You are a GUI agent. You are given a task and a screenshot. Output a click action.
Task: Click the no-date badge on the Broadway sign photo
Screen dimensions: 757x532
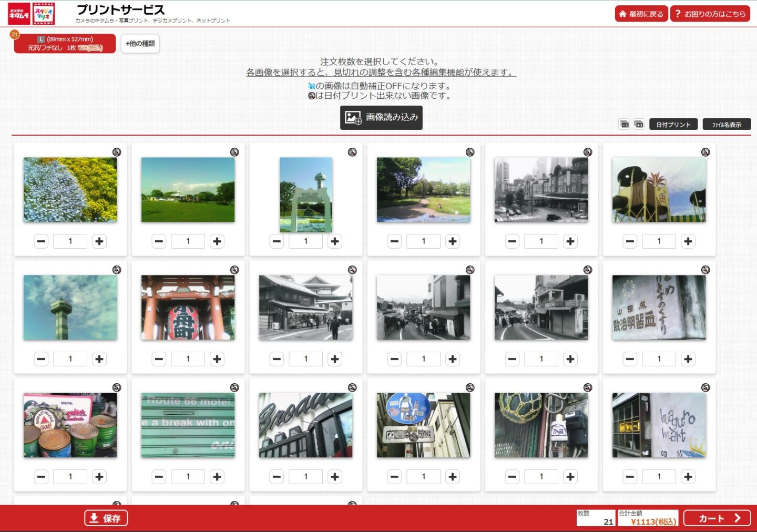coord(352,387)
